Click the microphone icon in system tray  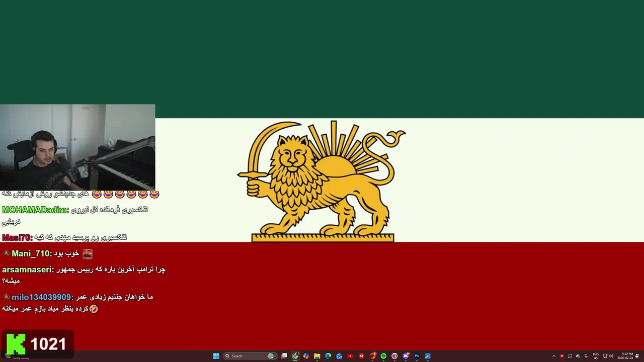(586, 356)
